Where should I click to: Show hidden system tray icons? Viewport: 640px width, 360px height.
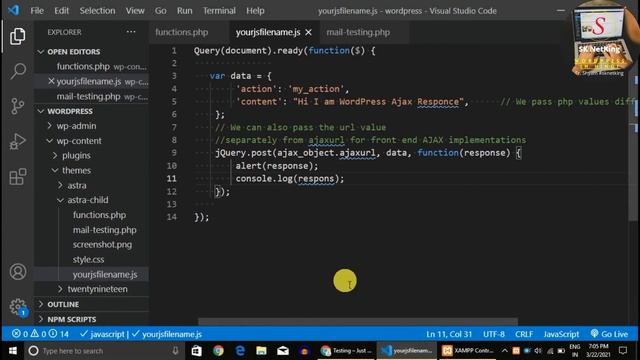(x=504, y=351)
